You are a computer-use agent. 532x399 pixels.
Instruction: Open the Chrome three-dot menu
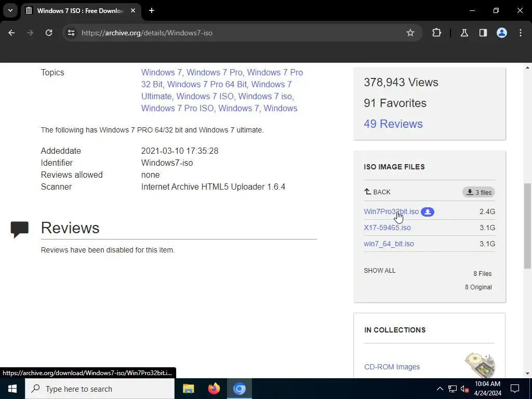pos(521,33)
